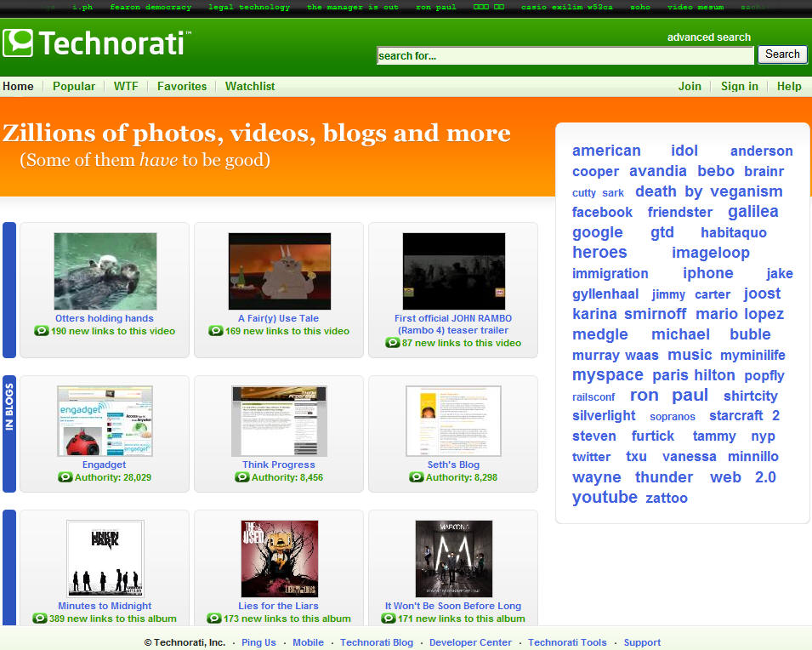The height and width of the screenshot is (650, 812).
Task: Open the Seth's Blog thumbnail
Action: click(454, 421)
